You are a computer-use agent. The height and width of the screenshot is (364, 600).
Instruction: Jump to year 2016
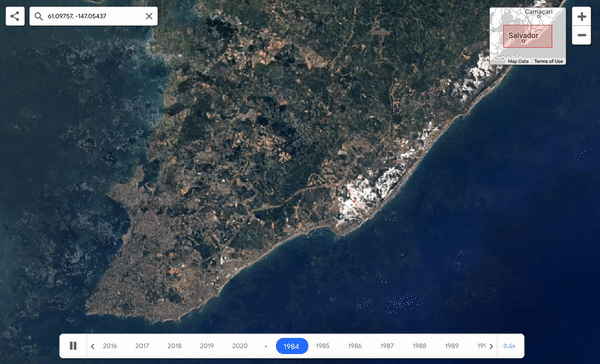(x=110, y=346)
